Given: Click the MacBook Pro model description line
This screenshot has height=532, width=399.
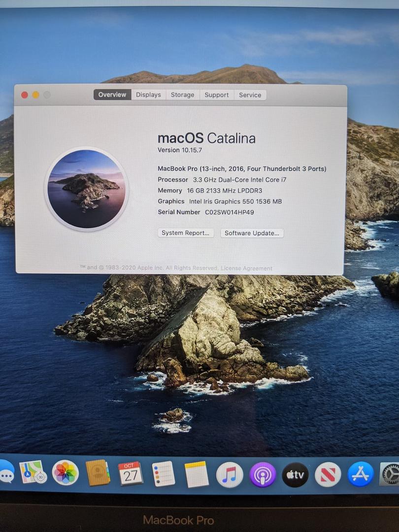Looking at the screenshot, I should click(x=242, y=168).
